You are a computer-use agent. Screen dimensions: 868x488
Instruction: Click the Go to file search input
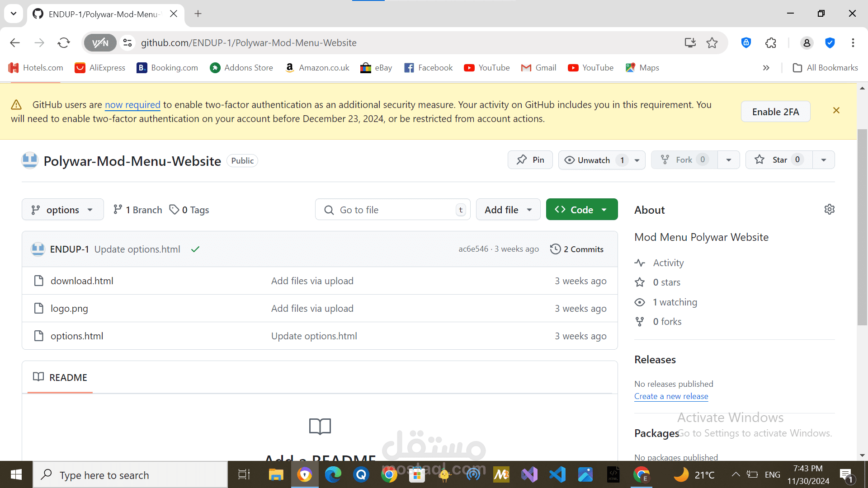coord(392,209)
